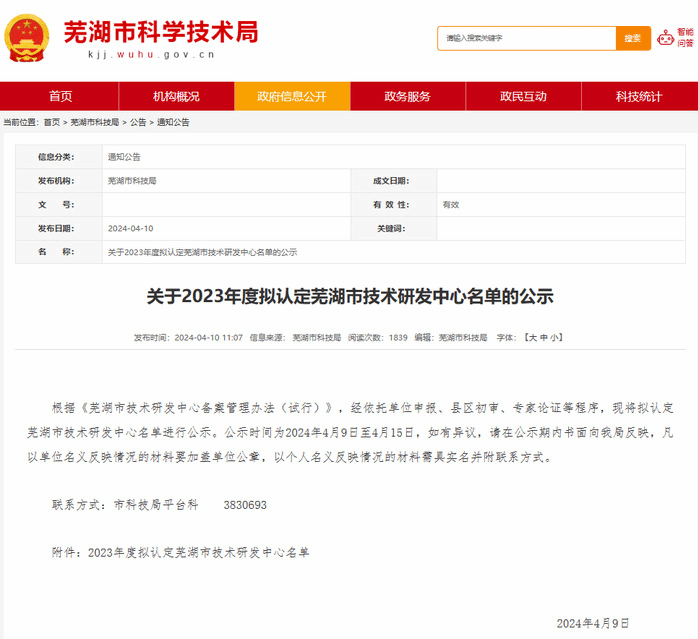Click the national emblem logo
The image size is (698, 639).
click(x=30, y=38)
